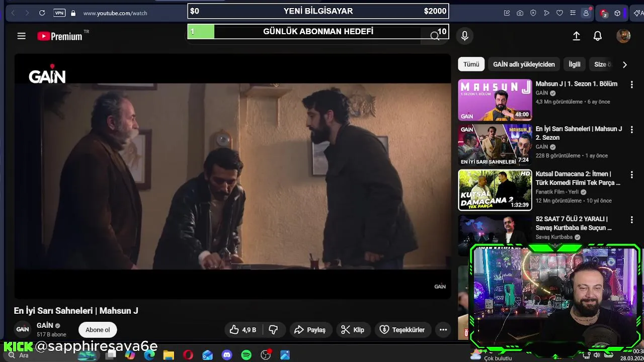Switch to Opera in taskbar
The height and width of the screenshot is (362, 644).
188,355
